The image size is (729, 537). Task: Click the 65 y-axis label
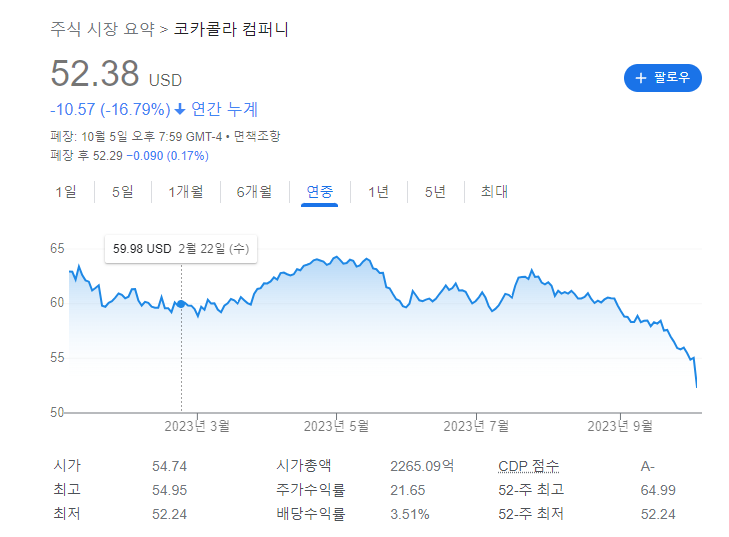point(57,248)
